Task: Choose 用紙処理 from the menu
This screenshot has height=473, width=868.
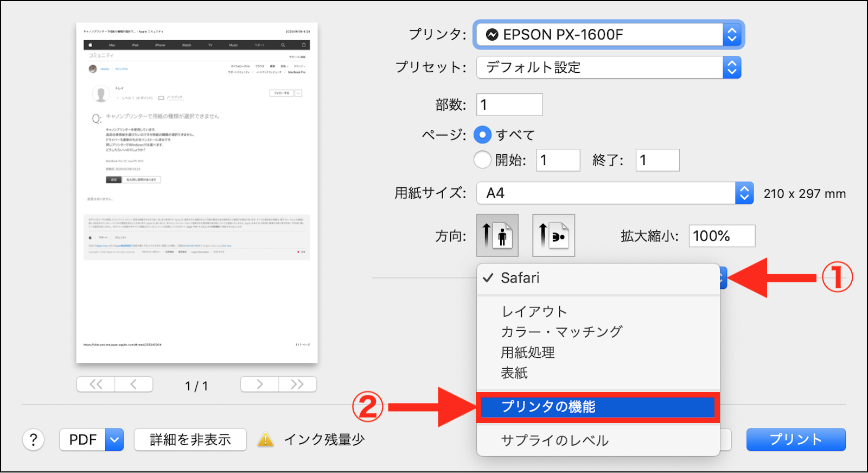Action: click(598, 352)
